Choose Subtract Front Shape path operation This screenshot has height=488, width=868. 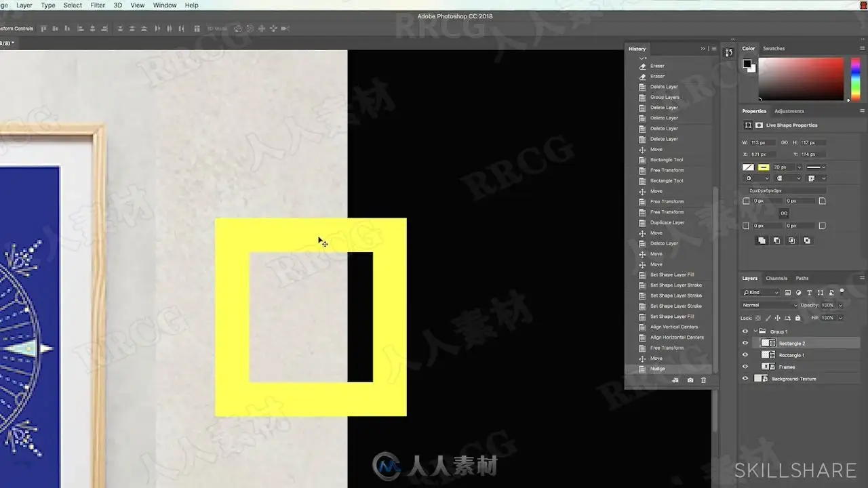coord(776,241)
